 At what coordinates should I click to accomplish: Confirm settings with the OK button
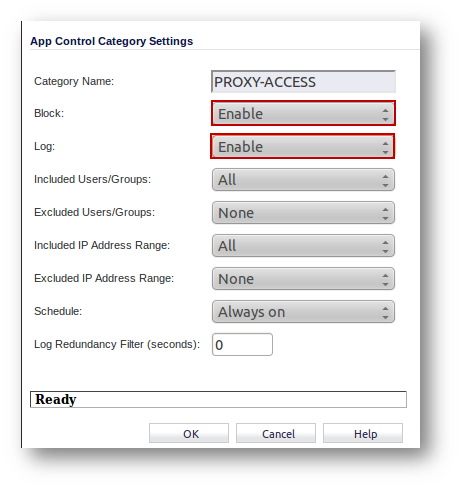pyautogui.click(x=189, y=433)
